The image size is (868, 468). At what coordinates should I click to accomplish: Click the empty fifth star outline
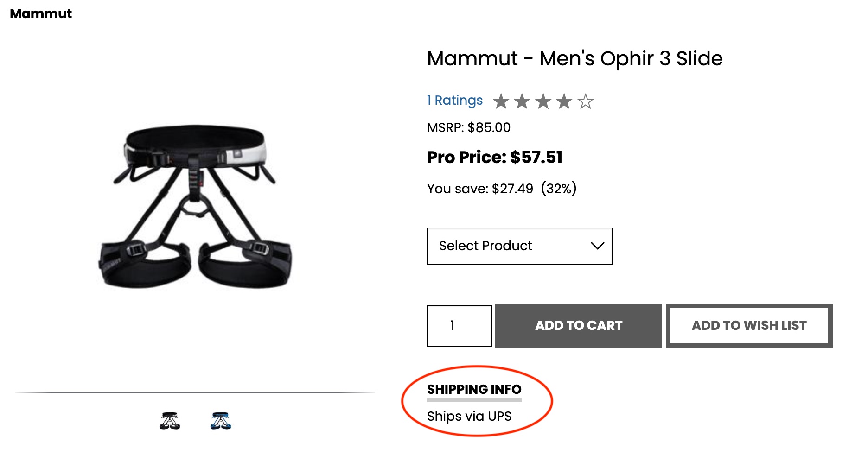586,101
